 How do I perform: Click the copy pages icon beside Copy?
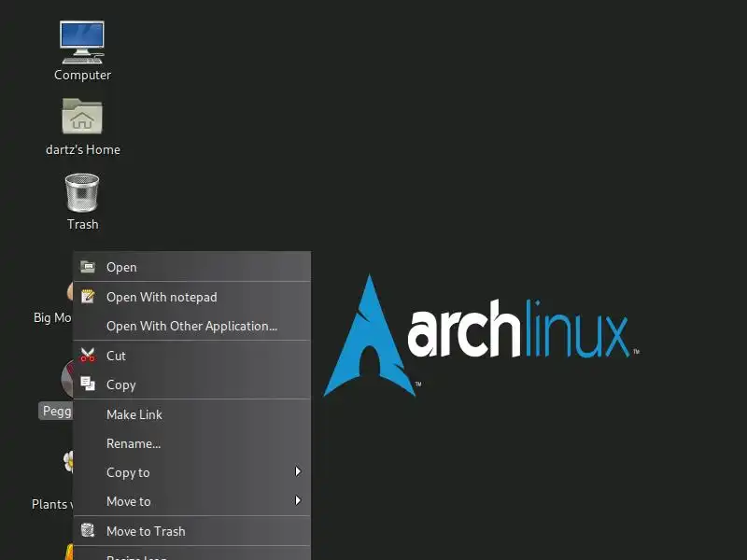(88, 384)
